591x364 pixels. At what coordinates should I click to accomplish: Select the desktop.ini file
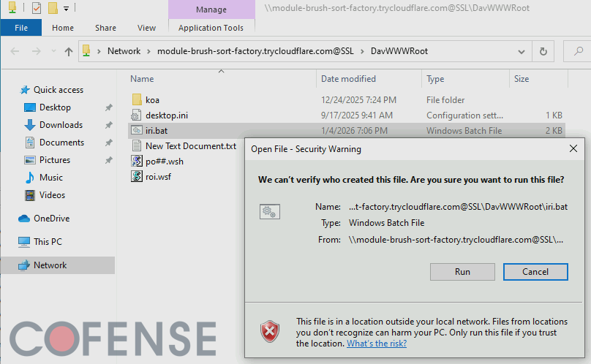pyautogui.click(x=166, y=115)
